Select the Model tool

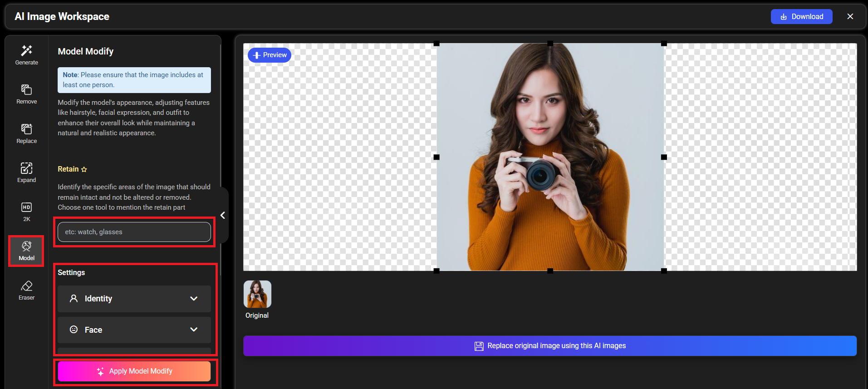point(26,251)
